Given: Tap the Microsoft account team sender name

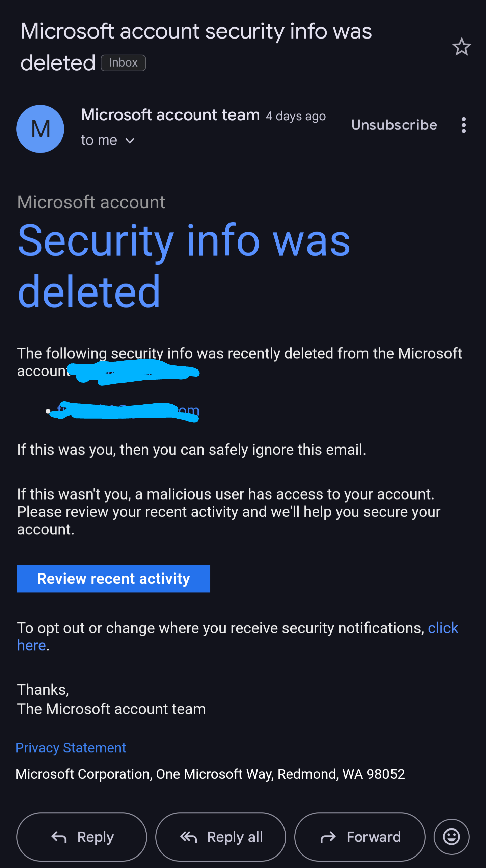Looking at the screenshot, I should pos(170,115).
